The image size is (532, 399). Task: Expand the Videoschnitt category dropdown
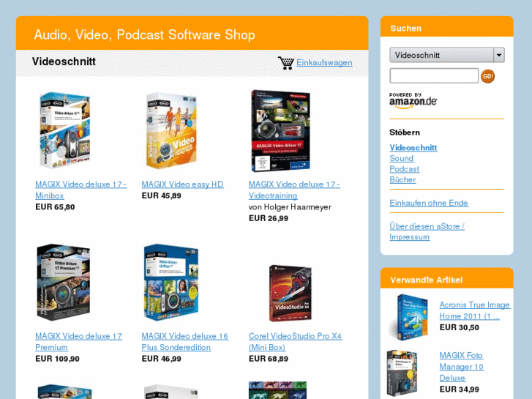[447, 55]
